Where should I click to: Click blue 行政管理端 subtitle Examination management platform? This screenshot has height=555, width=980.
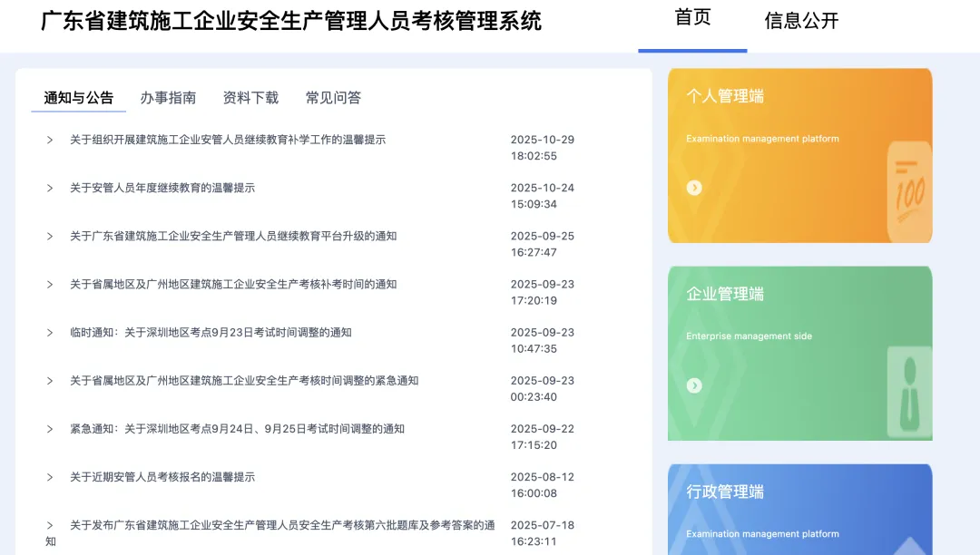click(x=762, y=534)
